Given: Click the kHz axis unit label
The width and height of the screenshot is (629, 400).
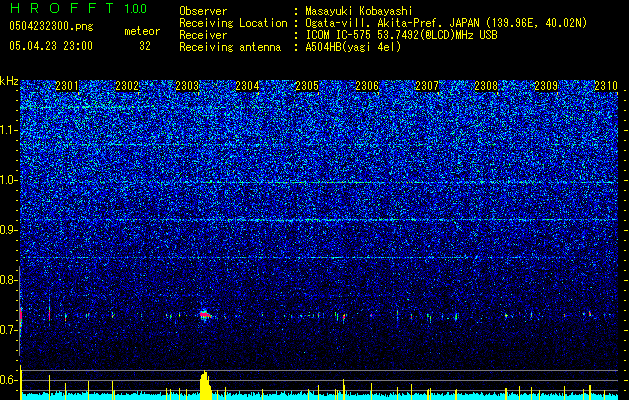Looking at the screenshot, I should (9, 81).
